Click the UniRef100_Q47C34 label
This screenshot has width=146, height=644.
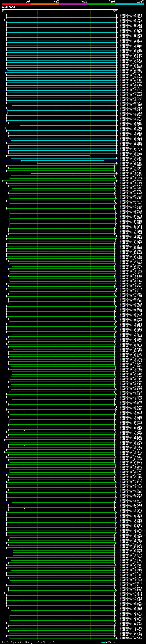131,296
